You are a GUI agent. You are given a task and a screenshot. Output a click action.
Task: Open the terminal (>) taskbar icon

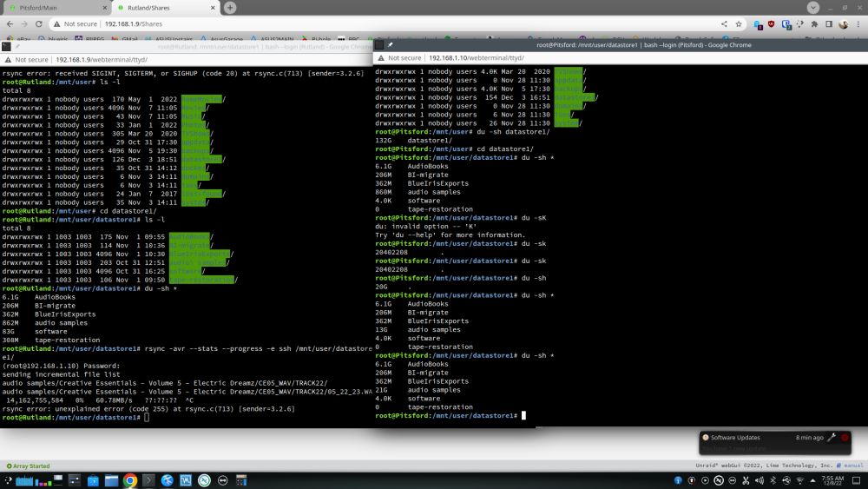coord(148,480)
